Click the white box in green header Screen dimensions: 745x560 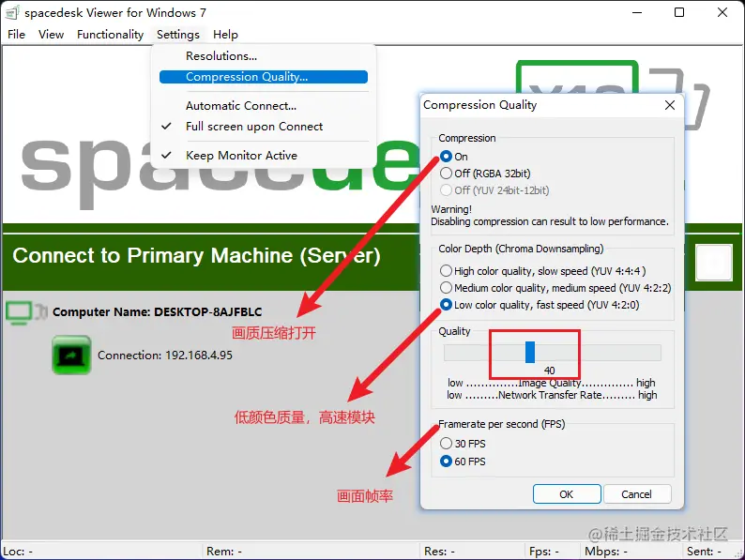point(714,263)
